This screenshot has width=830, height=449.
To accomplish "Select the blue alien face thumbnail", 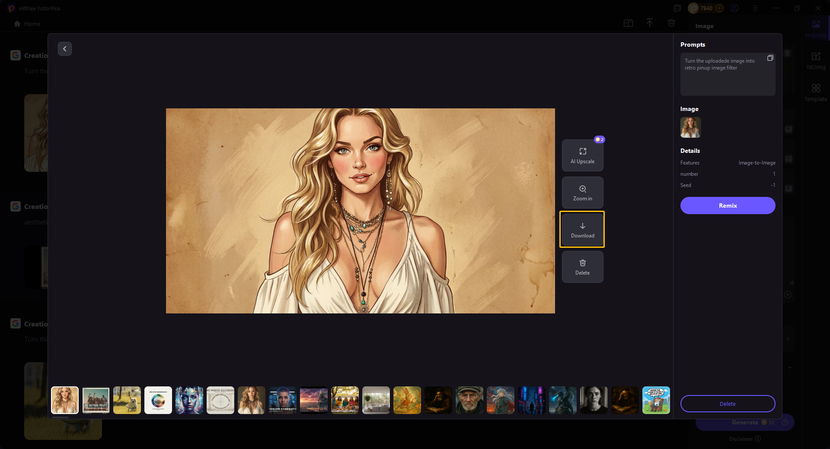I will pos(189,400).
